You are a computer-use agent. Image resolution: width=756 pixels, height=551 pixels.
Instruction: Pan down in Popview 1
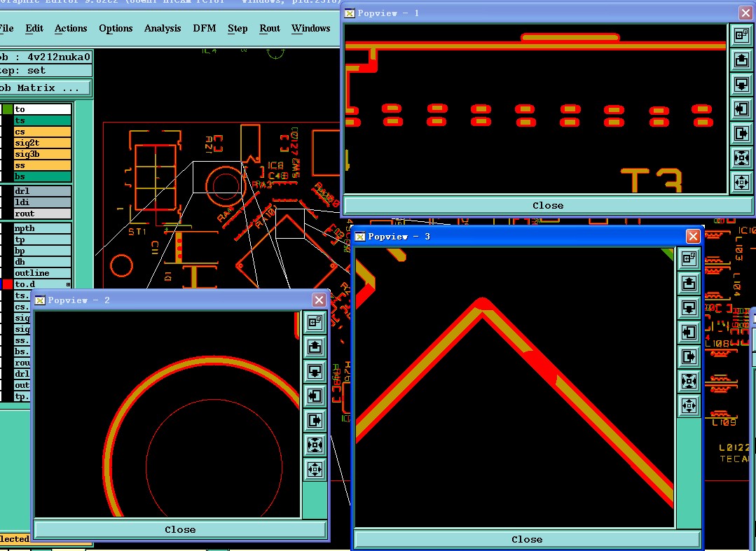point(741,84)
